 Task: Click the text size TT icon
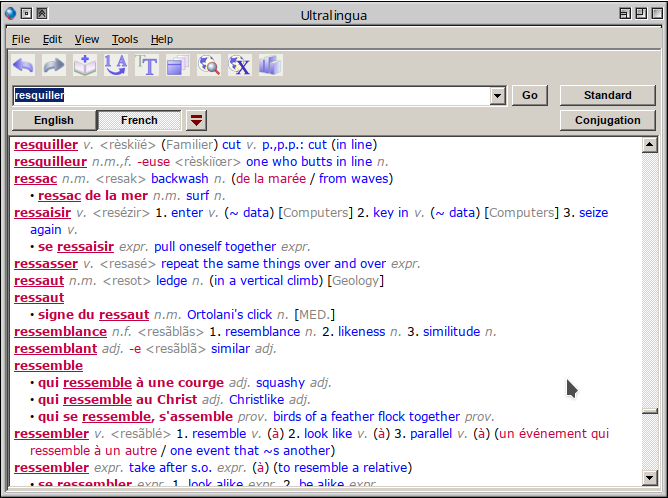pos(147,66)
